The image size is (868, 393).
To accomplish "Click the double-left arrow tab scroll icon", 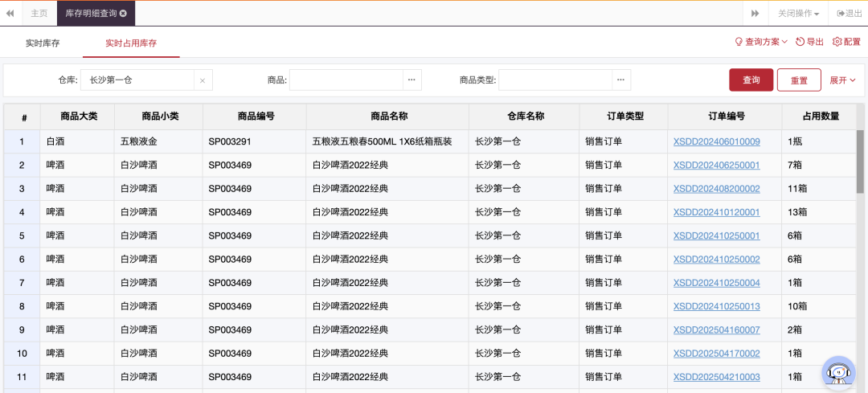I will (10, 14).
